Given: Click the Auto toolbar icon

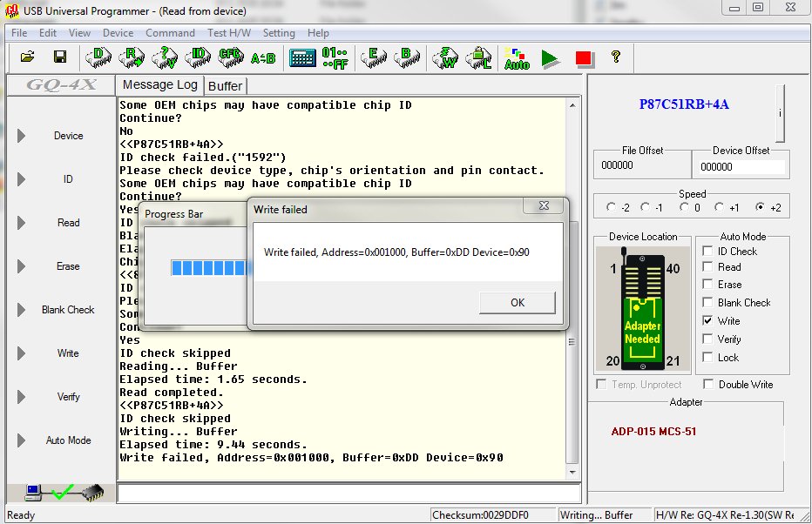Looking at the screenshot, I should pos(516,58).
